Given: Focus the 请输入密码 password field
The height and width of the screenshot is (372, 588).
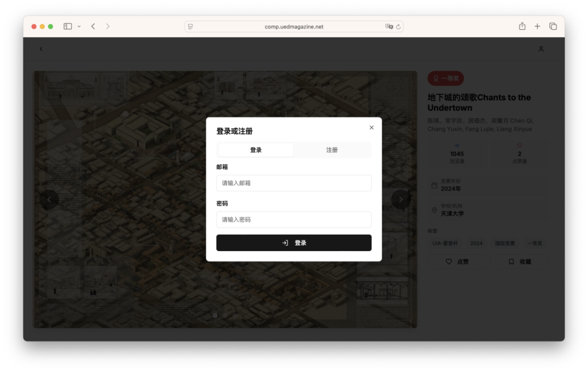Looking at the screenshot, I should pyautogui.click(x=293, y=219).
